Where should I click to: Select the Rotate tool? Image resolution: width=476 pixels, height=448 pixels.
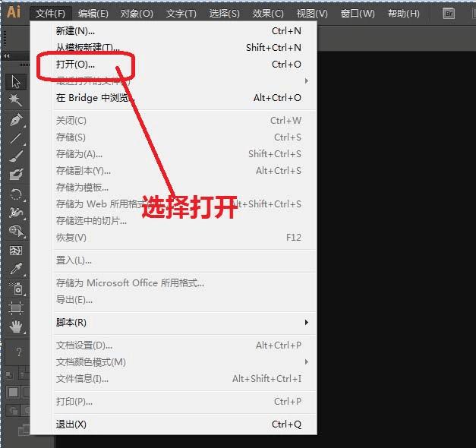click(16, 194)
